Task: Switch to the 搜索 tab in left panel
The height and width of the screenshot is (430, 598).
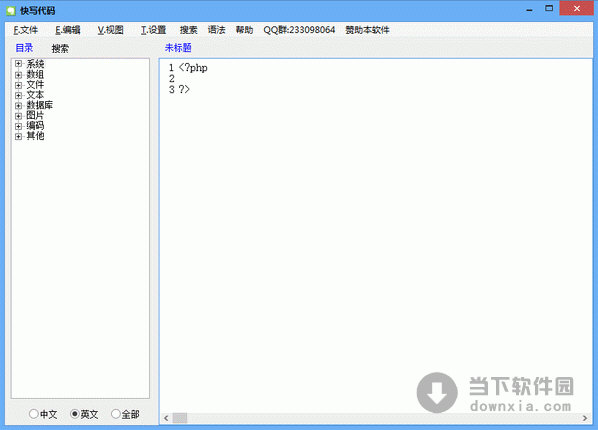Action: (60, 48)
